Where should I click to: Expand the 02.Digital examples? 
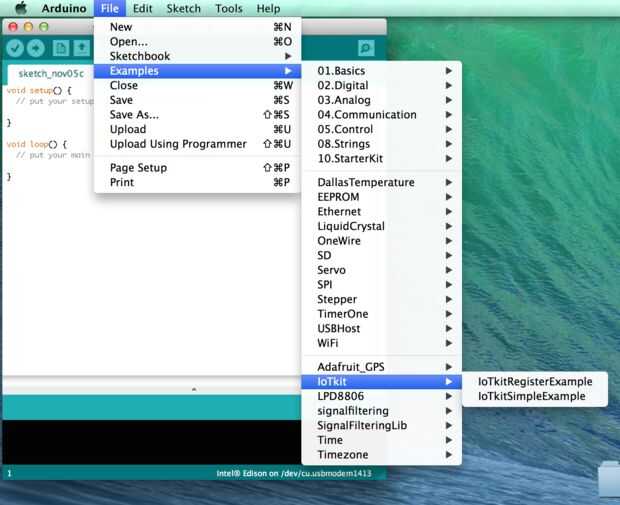point(382,85)
